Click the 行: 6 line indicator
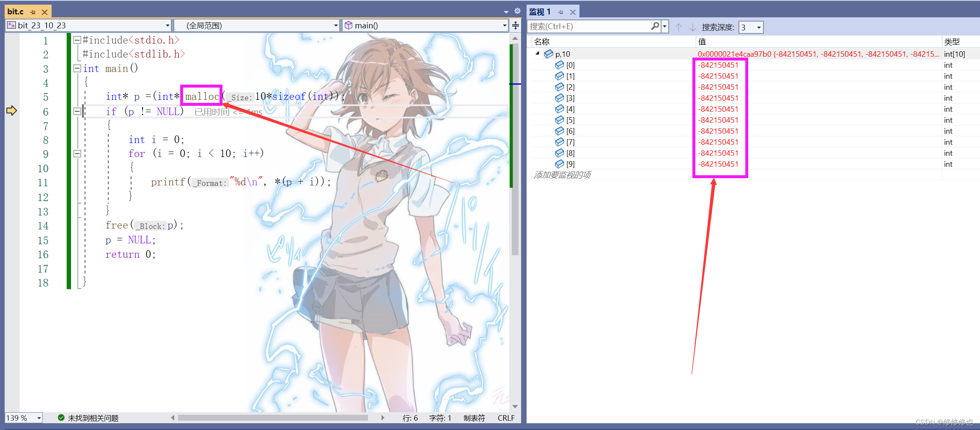This screenshot has width=980, height=430. pos(410,418)
